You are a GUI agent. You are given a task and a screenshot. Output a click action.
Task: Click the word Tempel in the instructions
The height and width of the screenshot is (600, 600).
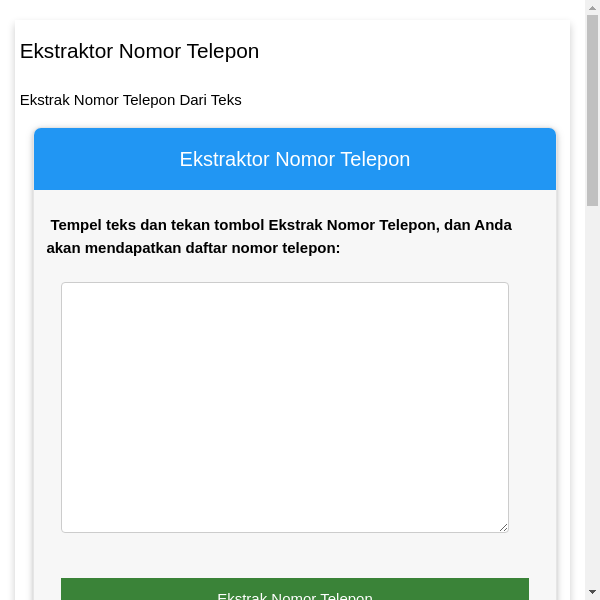click(76, 225)
